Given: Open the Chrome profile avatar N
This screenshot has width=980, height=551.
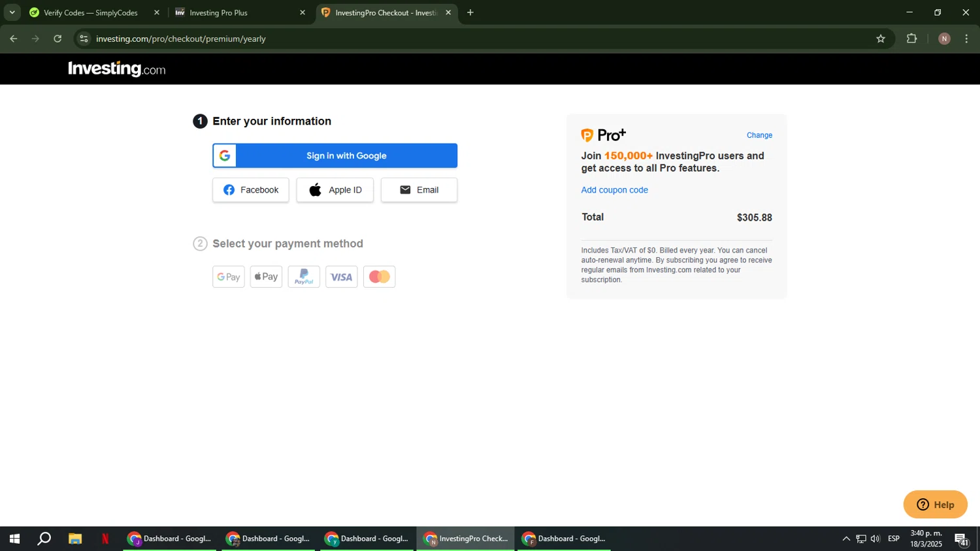Looking at the screenshot, I should click(x=944, y=39).
